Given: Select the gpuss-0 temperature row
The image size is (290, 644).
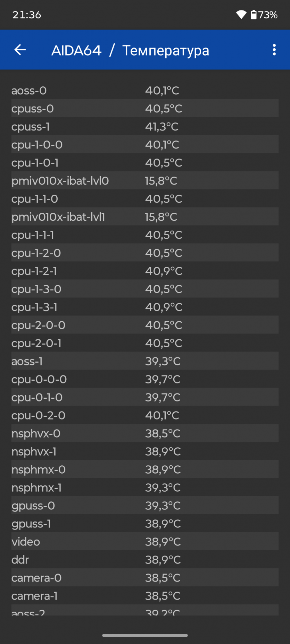Looking at the screenshot, I should (145, 506).
